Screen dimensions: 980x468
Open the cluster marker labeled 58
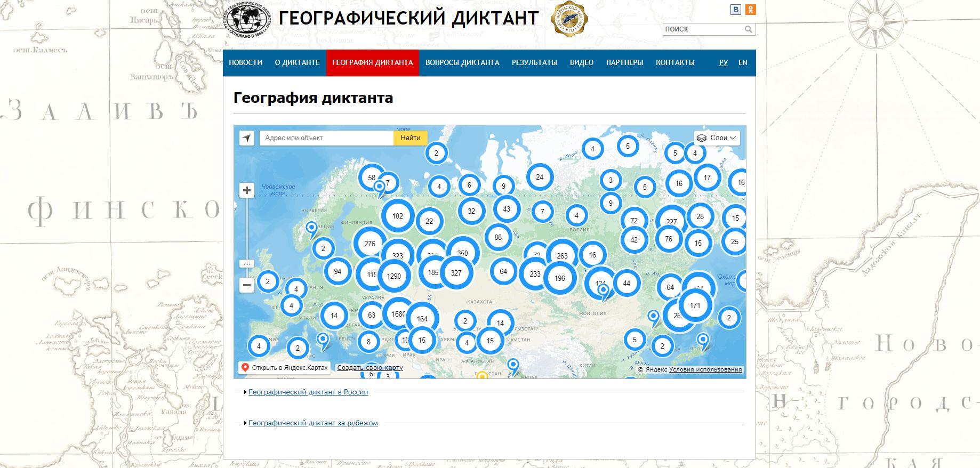coord(372,177)
